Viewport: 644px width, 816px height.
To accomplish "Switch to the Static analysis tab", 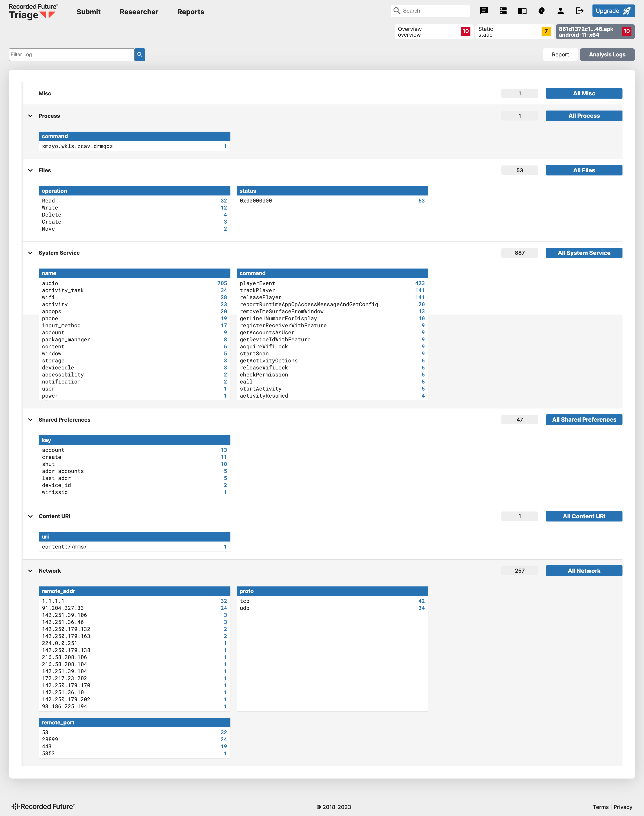I will click(x=515, y=32).
